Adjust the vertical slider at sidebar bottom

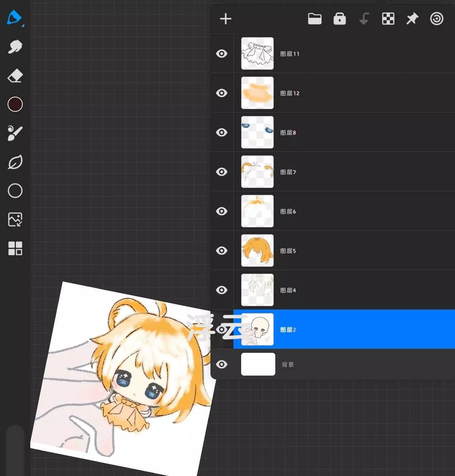[x=15, y=450]
